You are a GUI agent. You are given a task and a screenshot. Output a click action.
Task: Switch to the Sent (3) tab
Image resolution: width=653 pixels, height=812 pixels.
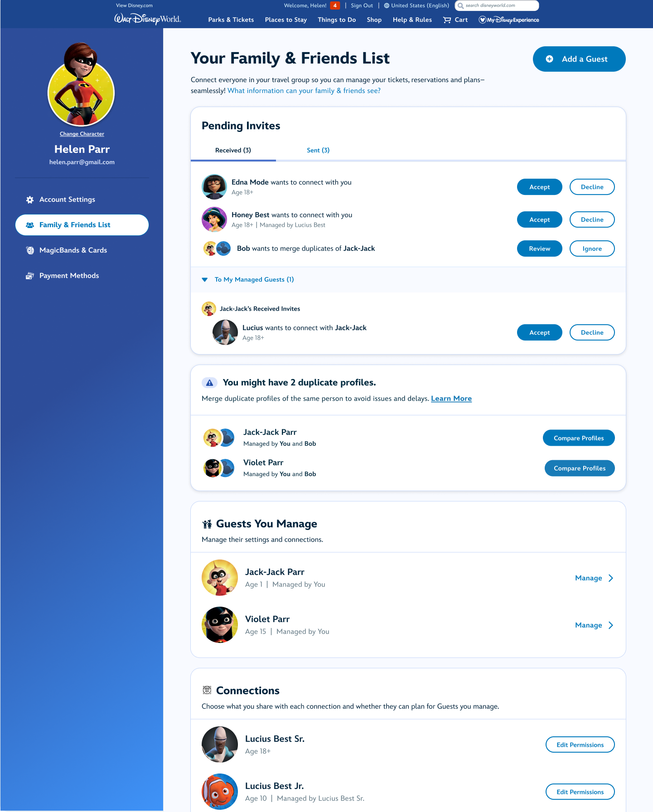pos(318,150)
